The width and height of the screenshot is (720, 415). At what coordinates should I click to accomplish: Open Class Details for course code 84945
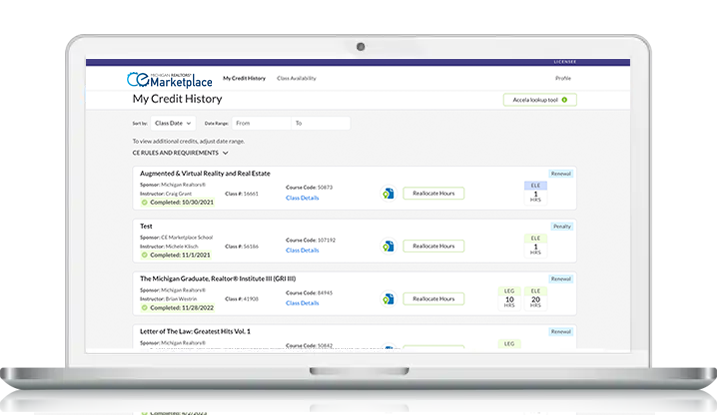tap(302, 303)
